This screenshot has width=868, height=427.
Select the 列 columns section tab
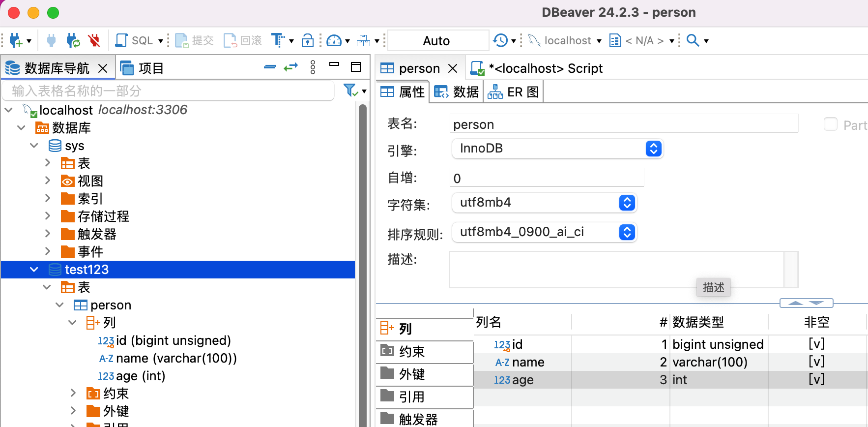point(424,329)
